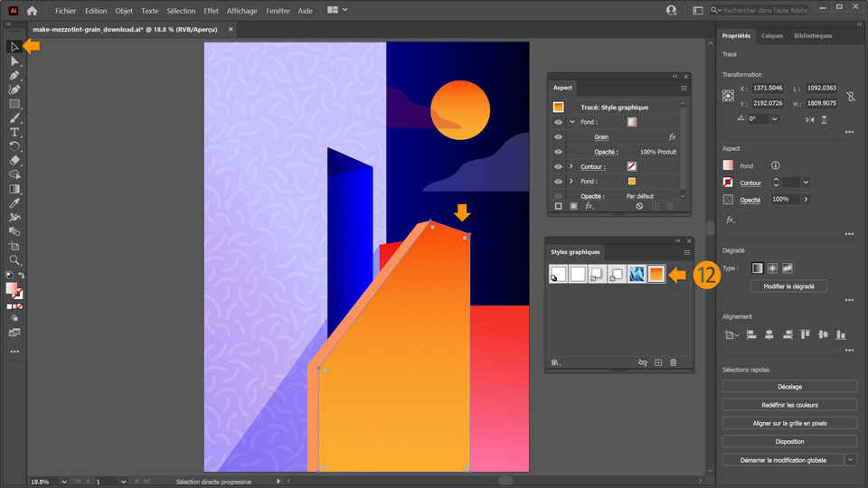Click the fx add effect icon in Aspect panel

[x=590, y=206]
